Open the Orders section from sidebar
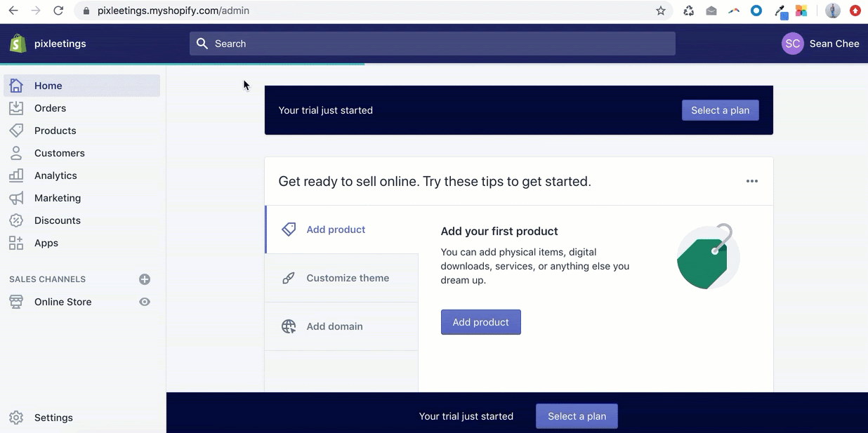Screen dimensions: 868x433 (x=50, y=107)
